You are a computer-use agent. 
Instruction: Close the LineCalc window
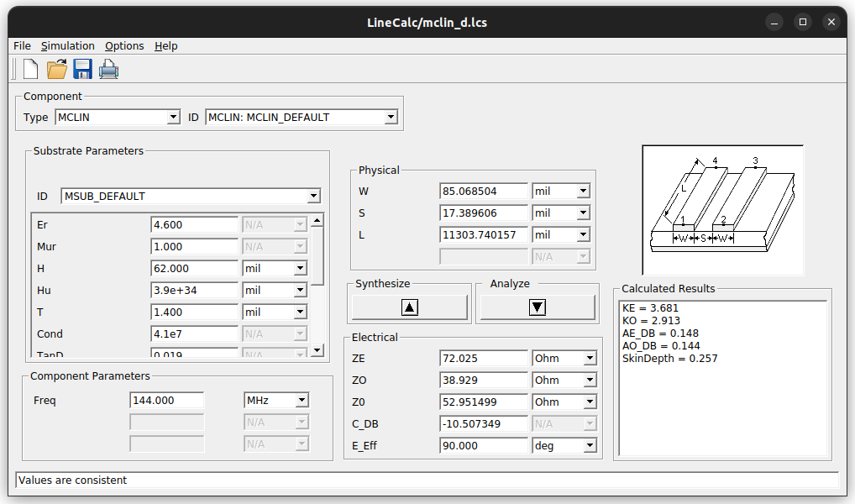pyautogui.click(x=831, y=22)
